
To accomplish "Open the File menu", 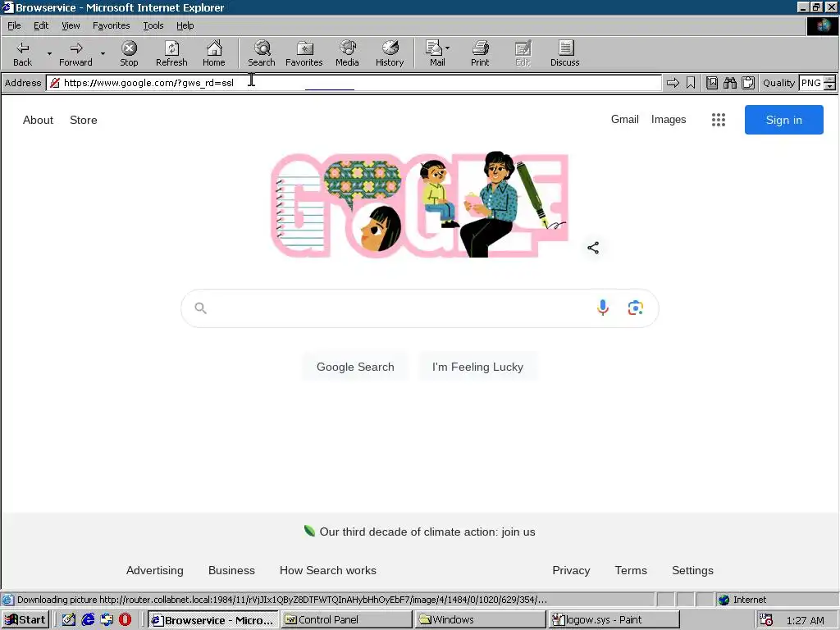I will pyautogui.click(x=14, y=25).
